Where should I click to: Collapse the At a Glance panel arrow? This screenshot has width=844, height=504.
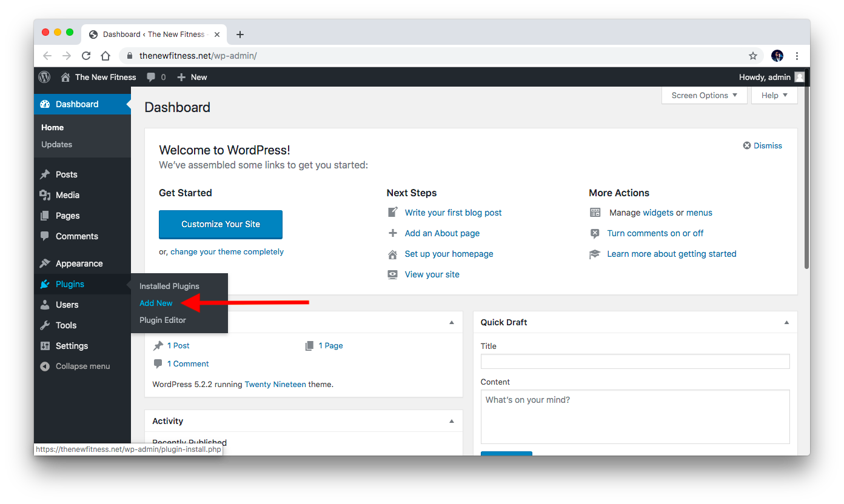pyautogui.click(x=451, y=322)
